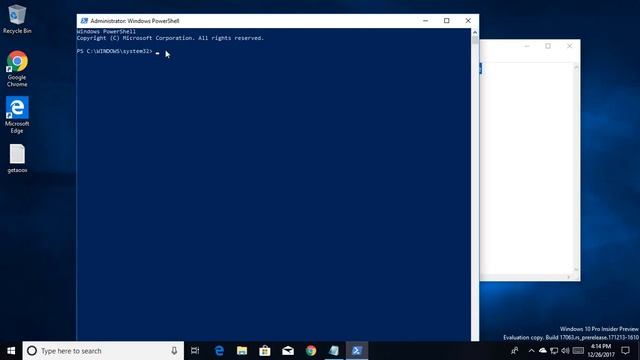Click the touch keyboard tray icon
The image size is (640, 360).
point(578,351)
